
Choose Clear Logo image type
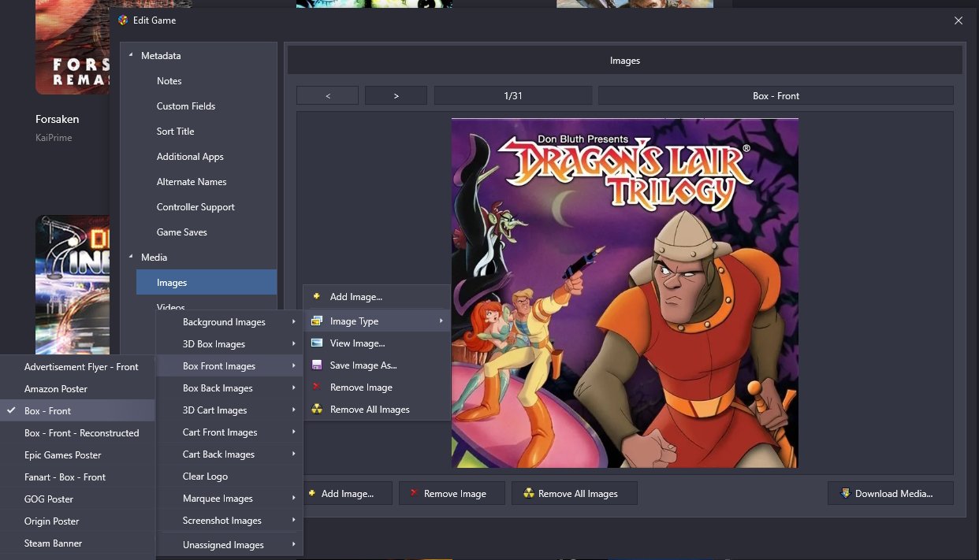[229, 477]
